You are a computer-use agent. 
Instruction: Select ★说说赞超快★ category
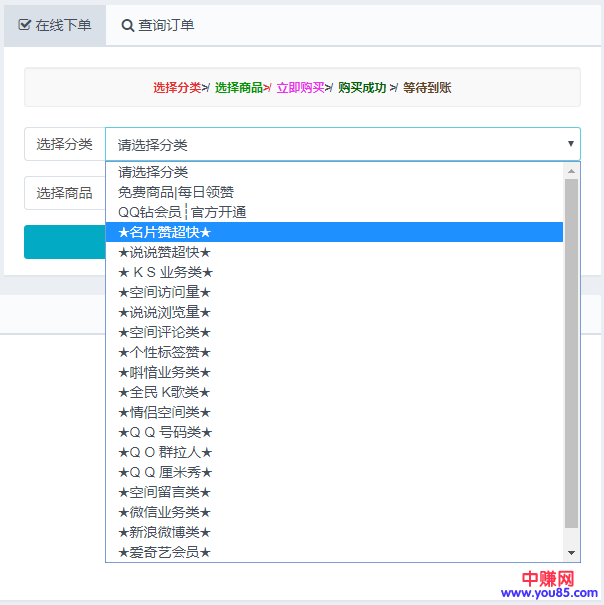pos(164,252)
